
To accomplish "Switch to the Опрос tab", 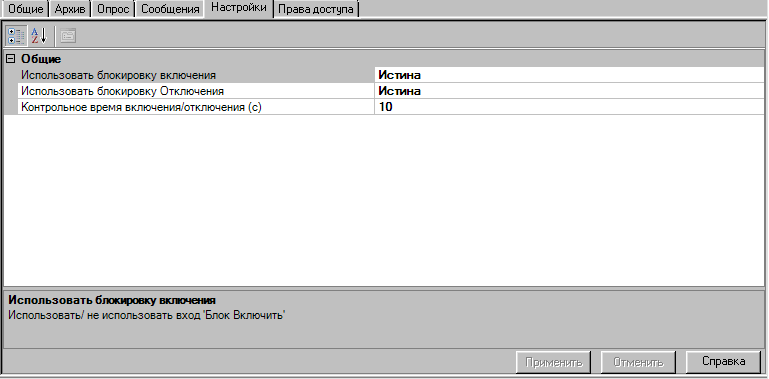I will [x=113, y=9].
